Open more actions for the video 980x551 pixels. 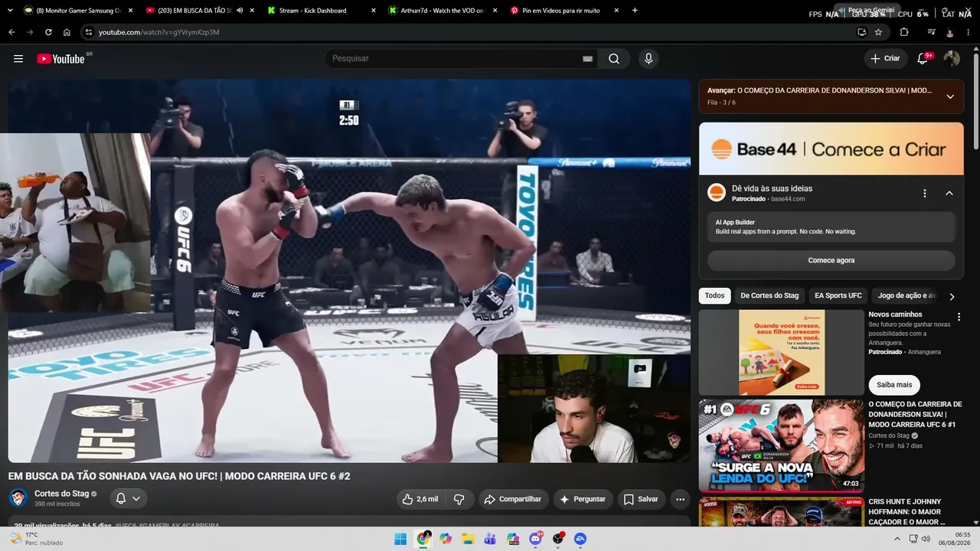(x=680, y=499)
